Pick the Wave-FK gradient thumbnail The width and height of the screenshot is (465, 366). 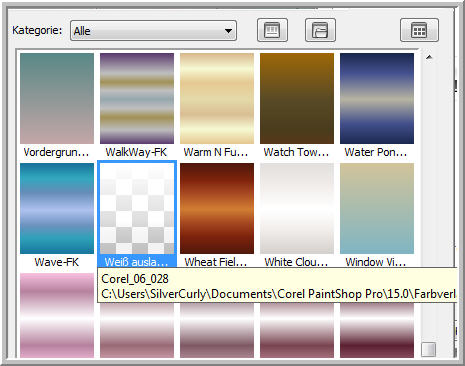coord(57,208)
